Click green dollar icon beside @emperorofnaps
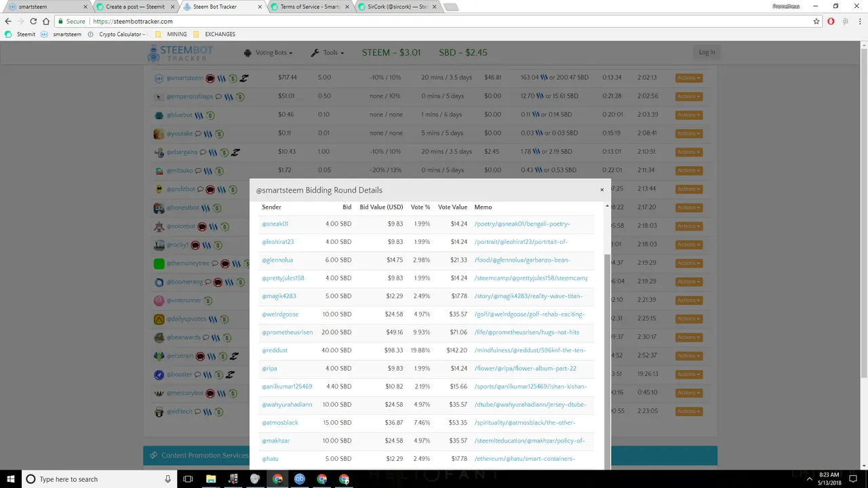The height and width of the screenshot is (488, 868). coord(240,97)
